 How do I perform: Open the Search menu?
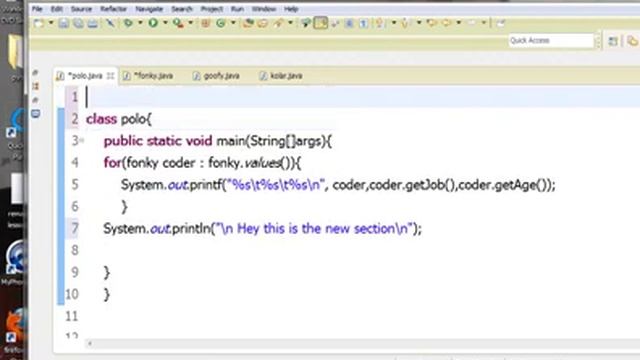click(182, 9)
